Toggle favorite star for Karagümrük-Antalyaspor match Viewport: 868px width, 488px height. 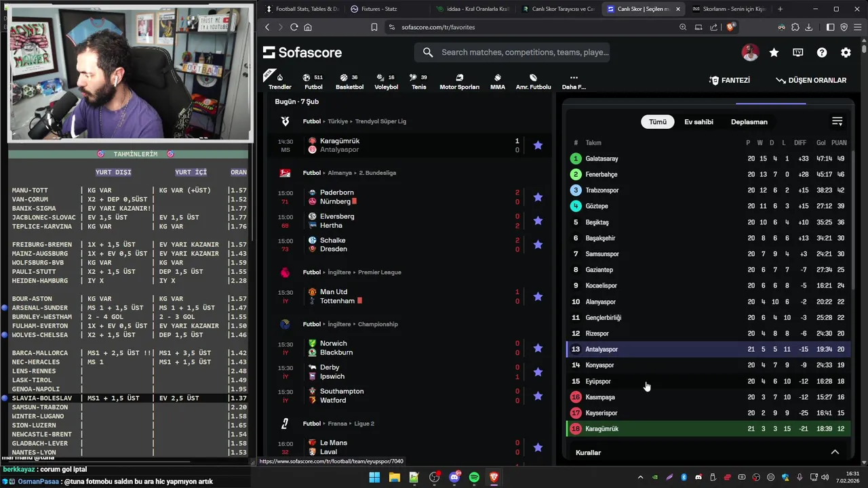click(x=538, y=145)
